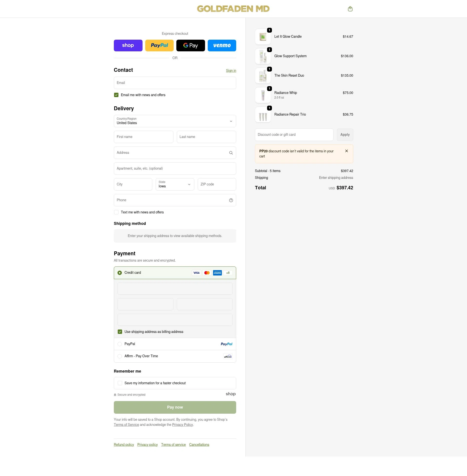Select the PayPal payment method radio

[120, 344]
